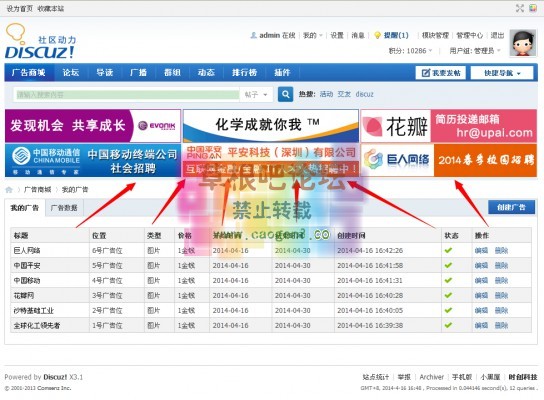Image resolution: width=544 pixels, height=400 pixels.
Task: Open the 排行榜 navigation tab
Action: [244, 73]
